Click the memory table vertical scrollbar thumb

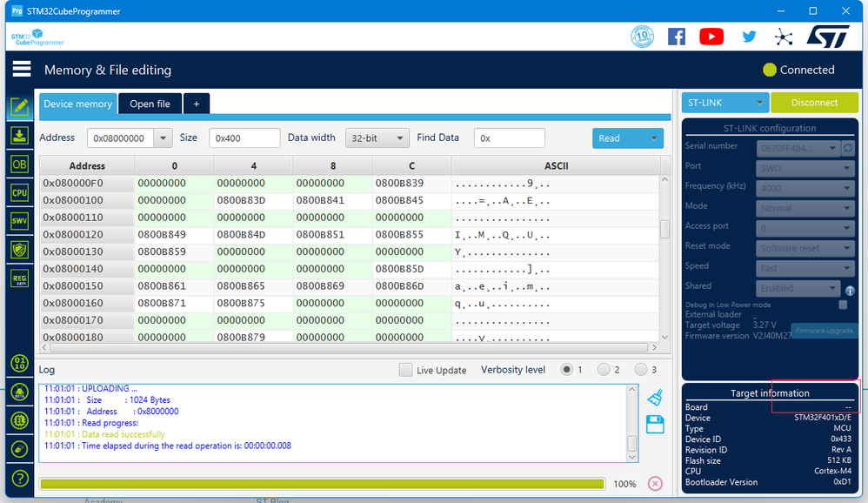(664, 230)
